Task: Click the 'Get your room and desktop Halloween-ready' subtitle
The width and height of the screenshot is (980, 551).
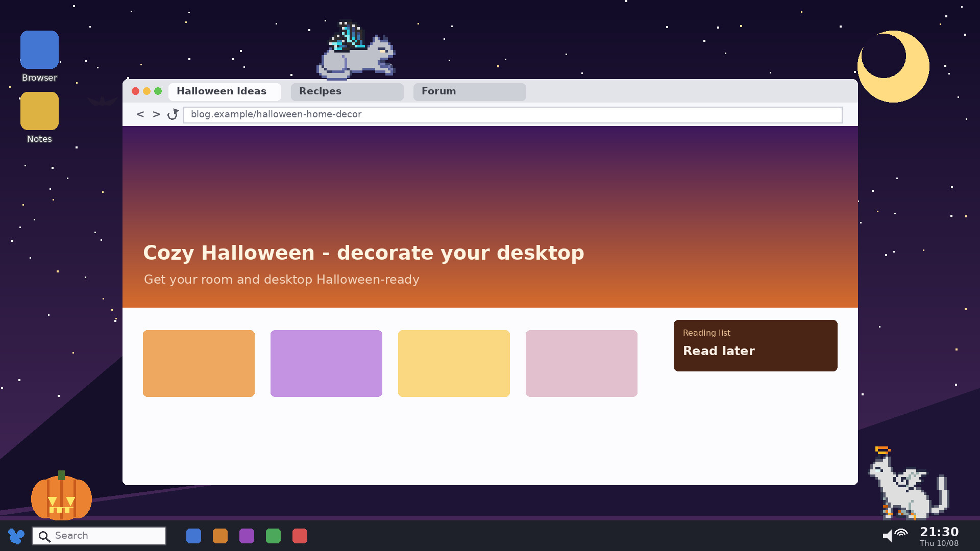Action: pos(282,280)
